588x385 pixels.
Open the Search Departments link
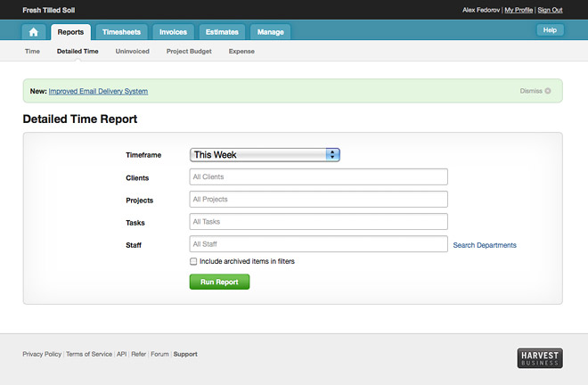tap(485, 245)
